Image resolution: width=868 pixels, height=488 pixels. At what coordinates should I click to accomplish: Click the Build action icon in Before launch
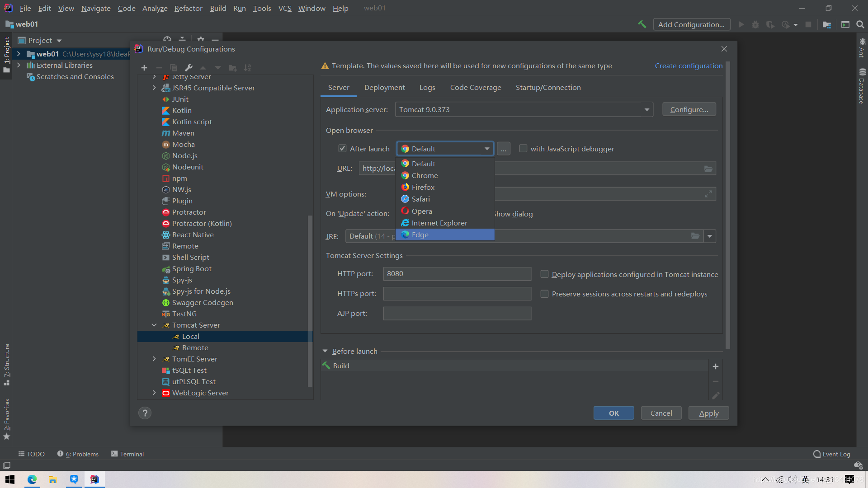(327, 365)
